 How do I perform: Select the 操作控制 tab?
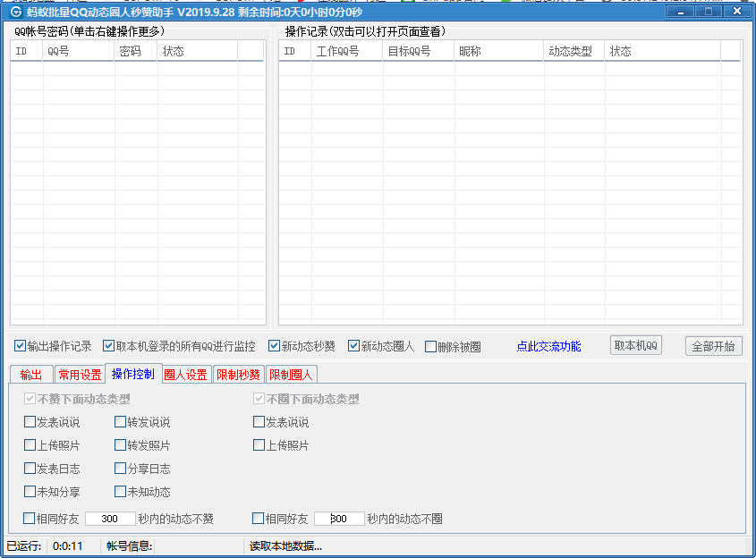click(x=133, y=374)
